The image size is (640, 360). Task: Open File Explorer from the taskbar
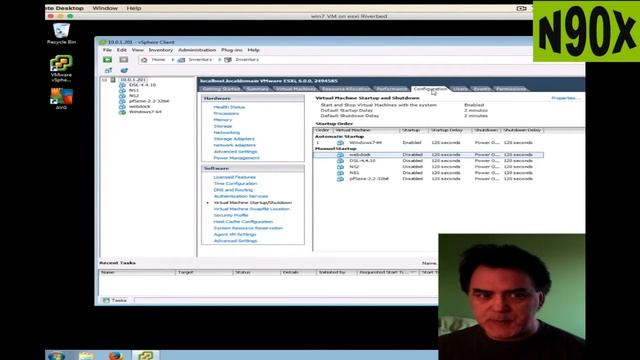tap(87, 356)
